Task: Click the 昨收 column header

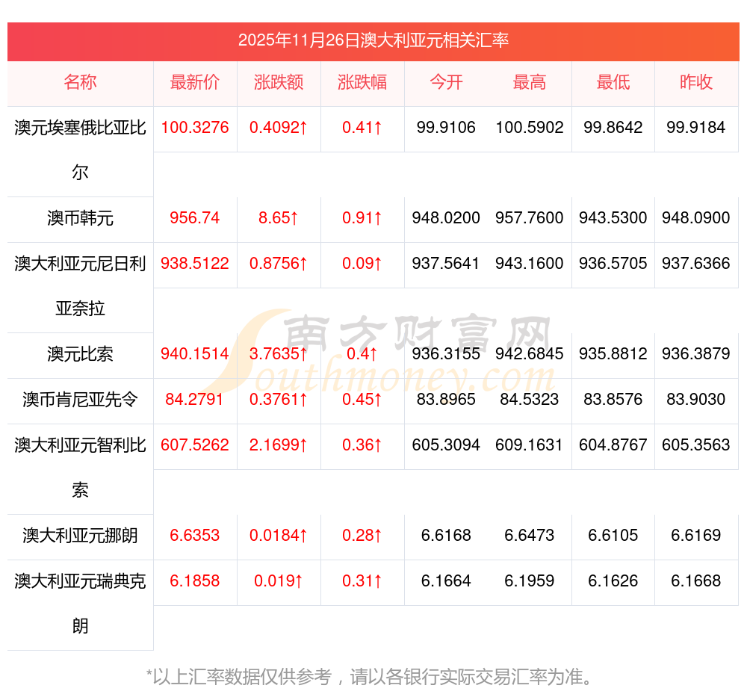Action: point(696,82)
